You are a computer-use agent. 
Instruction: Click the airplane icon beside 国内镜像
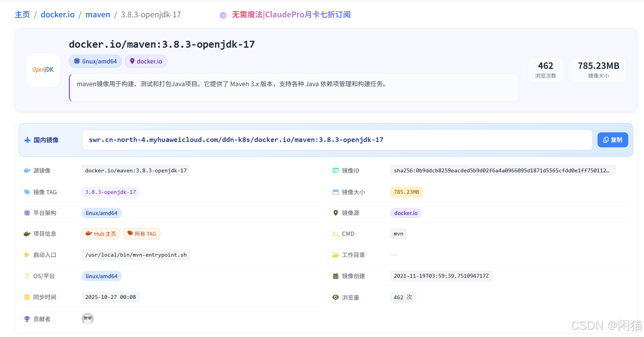(x=27, y=140)
